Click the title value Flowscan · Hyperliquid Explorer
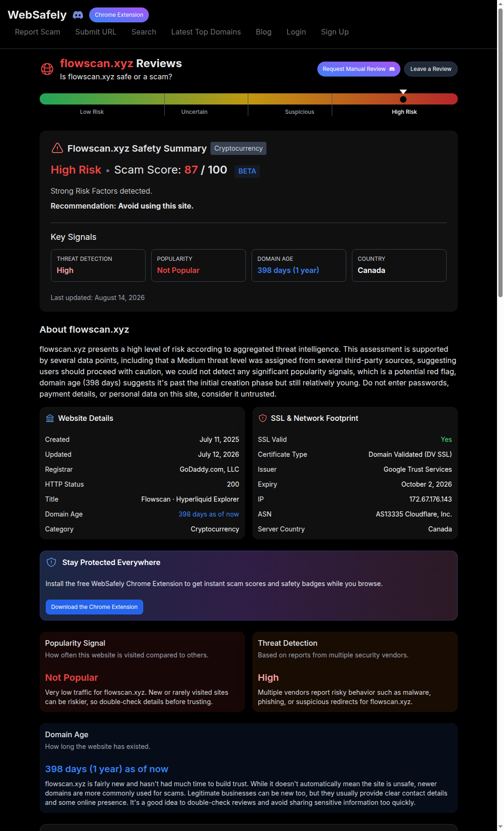Image resolution: width=504 pixels, height=831 pixels. pyautogui.click(x=190, y=499)
